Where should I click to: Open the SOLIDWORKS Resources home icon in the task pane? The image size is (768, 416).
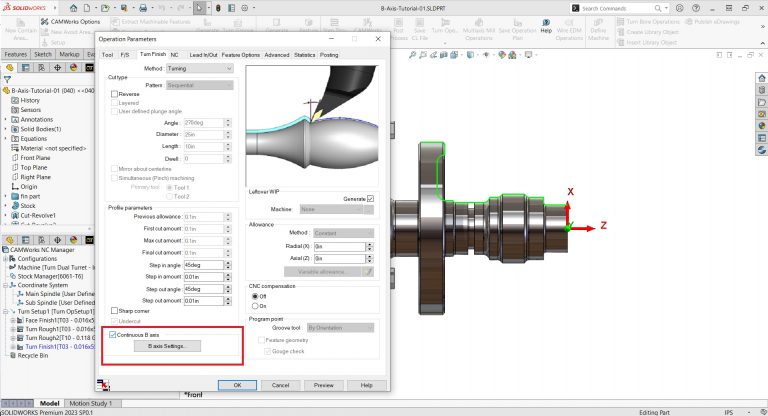point(762,78)
